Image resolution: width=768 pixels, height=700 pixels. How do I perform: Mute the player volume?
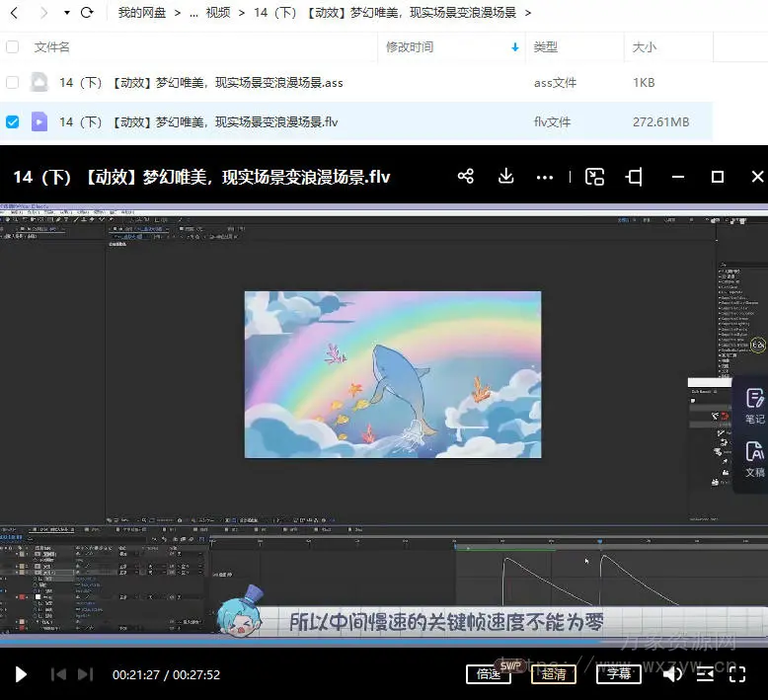coord(671,674)
